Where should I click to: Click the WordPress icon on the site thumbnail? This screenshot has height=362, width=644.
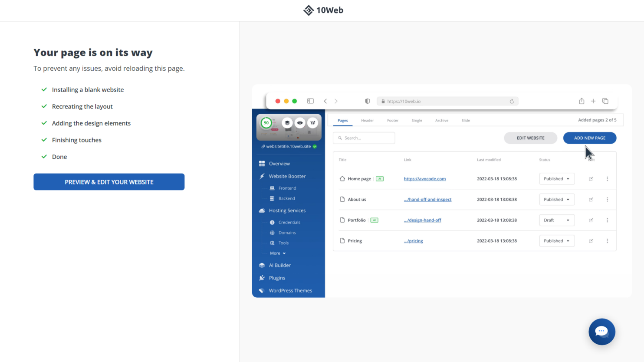312,123
